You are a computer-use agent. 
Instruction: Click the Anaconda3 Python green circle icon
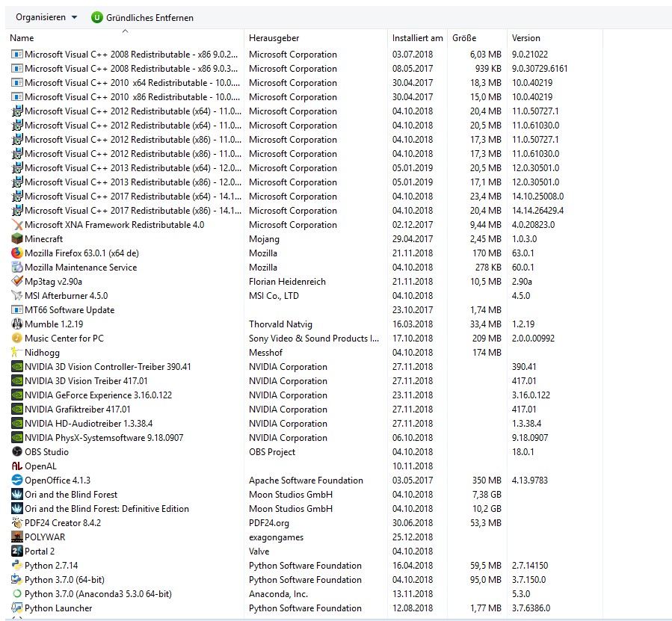click(x=16, y=593)
